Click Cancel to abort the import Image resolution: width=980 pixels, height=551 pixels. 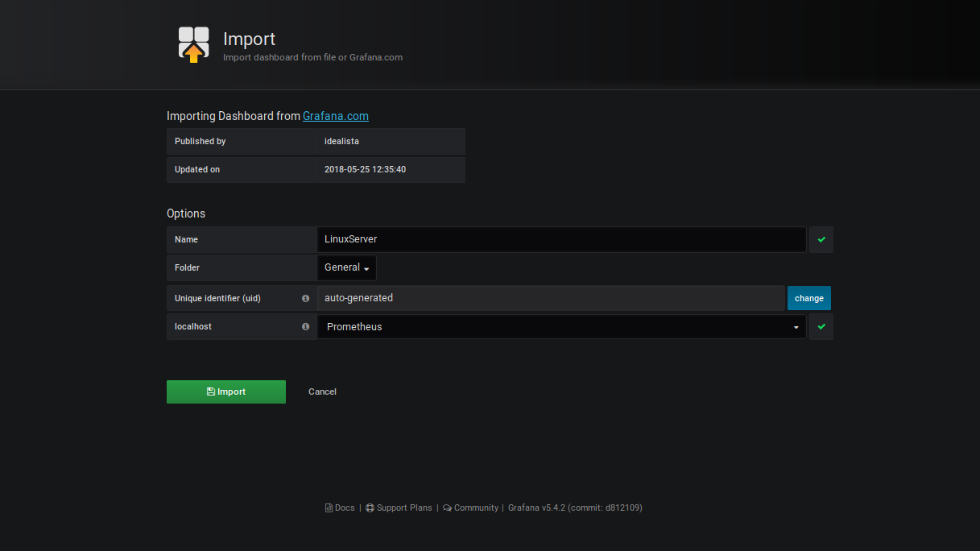(322, 391)
